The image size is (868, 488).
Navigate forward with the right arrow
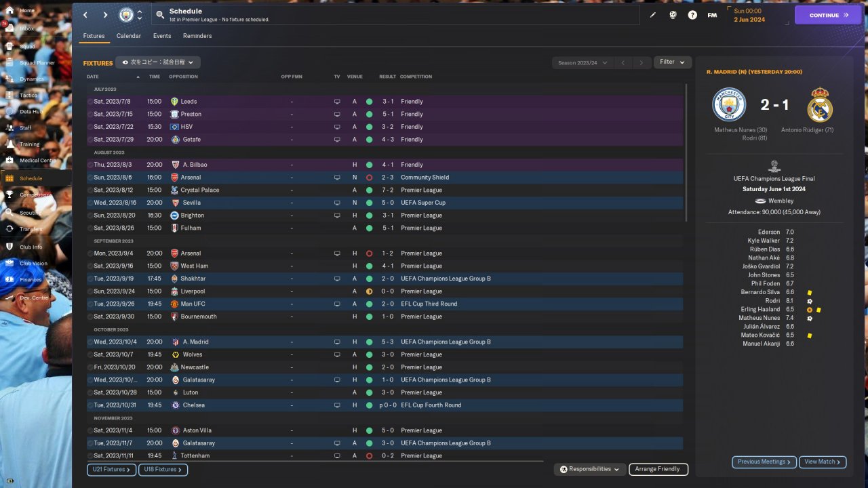coord(105,15)
